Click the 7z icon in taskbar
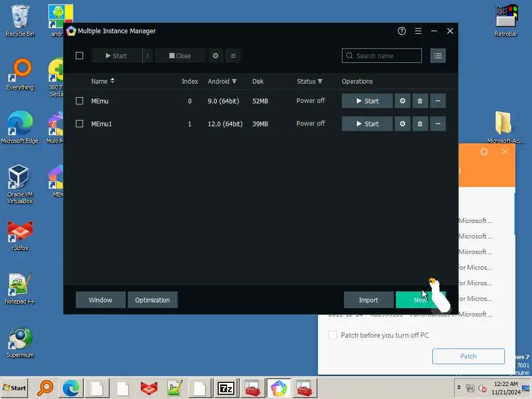Viewport: 532px width, 399px height. click(226, 388)
